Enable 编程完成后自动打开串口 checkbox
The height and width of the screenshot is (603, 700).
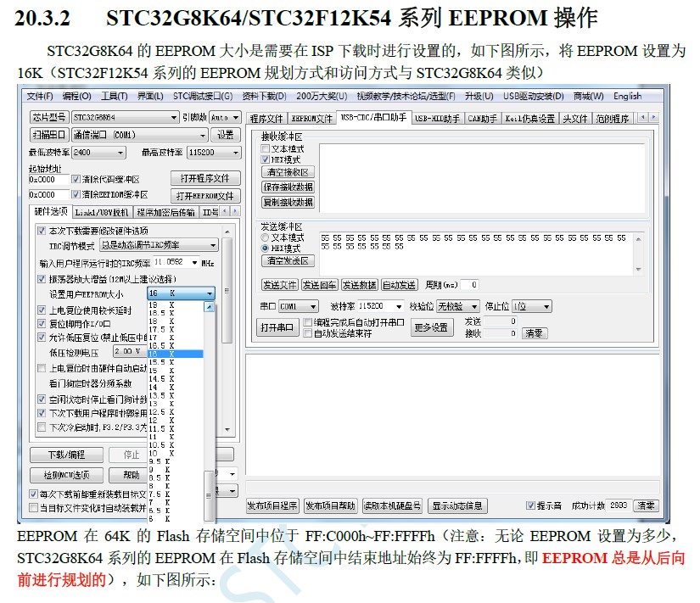[x=308, y=322]
